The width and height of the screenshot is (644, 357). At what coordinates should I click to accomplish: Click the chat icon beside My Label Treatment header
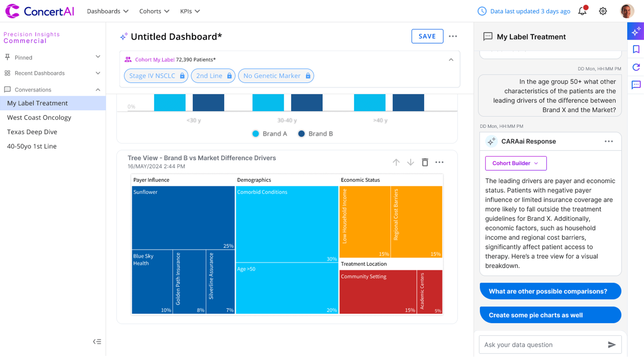click(x=488, y=36)
